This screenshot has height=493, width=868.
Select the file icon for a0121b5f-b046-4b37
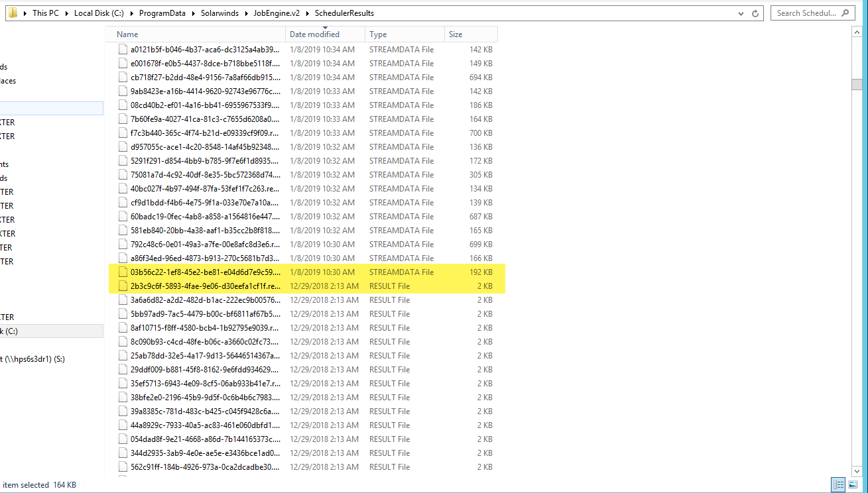click(123, 49)
